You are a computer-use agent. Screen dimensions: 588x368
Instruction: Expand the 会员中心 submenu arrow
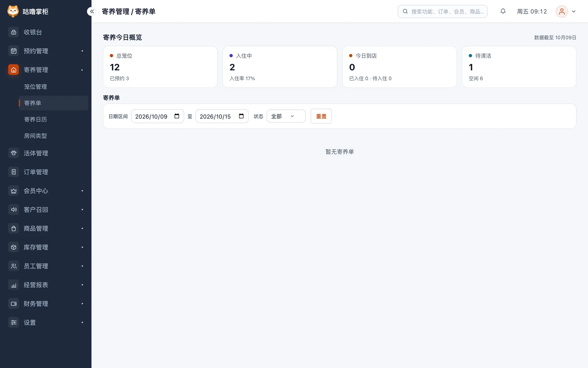click(82, 191)
